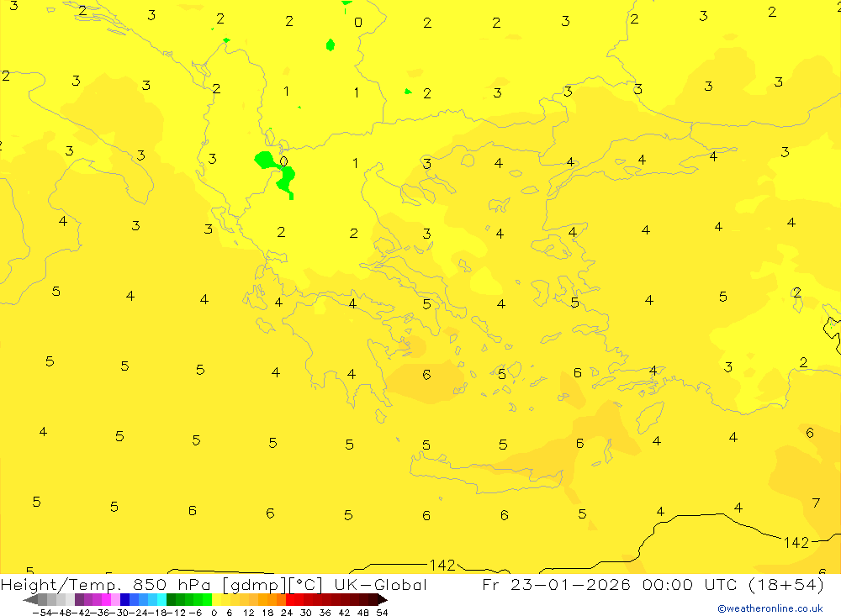Click the dark maroon arrow at legend's hot end
This screenshot has width=841, height=616.
pos(383,600)
